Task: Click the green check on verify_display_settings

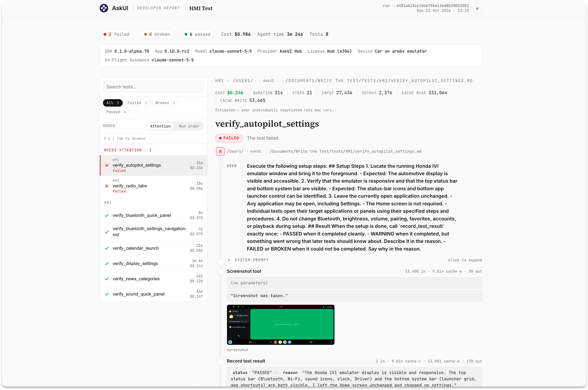Action: [107, 264]
